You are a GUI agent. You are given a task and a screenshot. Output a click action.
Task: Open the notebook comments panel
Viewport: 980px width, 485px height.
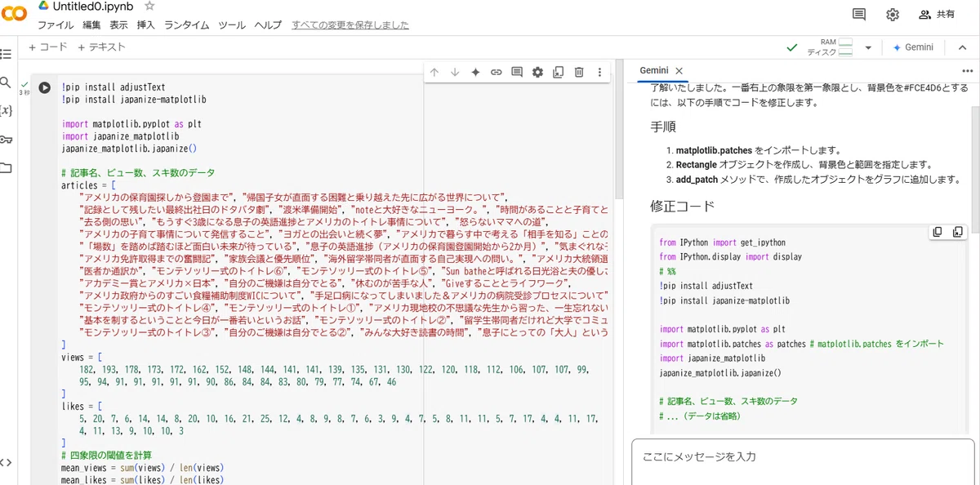(858, 14)
